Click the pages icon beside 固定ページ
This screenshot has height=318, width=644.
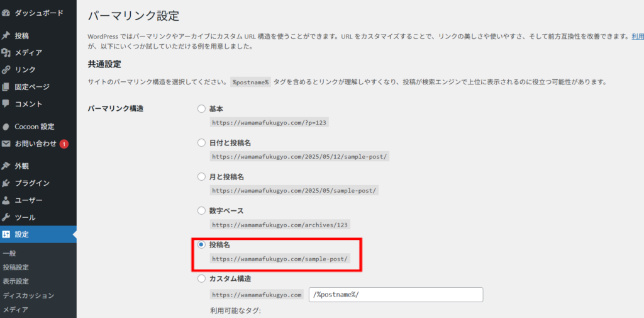point(5,87)
